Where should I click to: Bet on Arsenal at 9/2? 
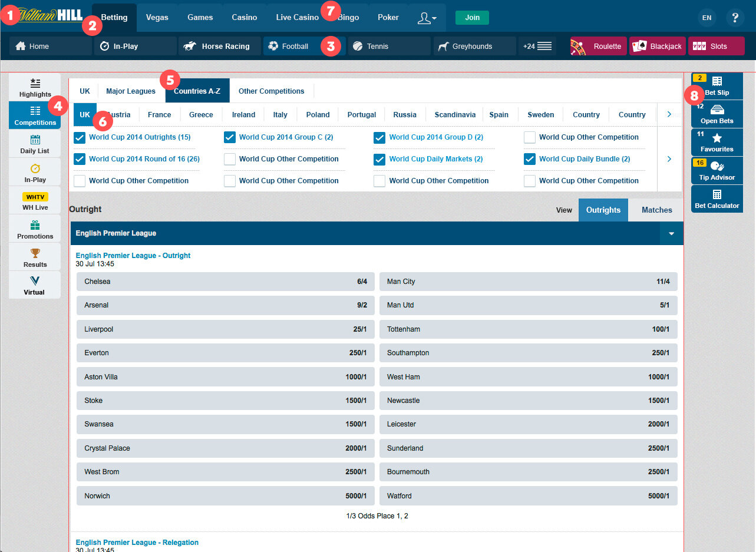click(226, 305)
